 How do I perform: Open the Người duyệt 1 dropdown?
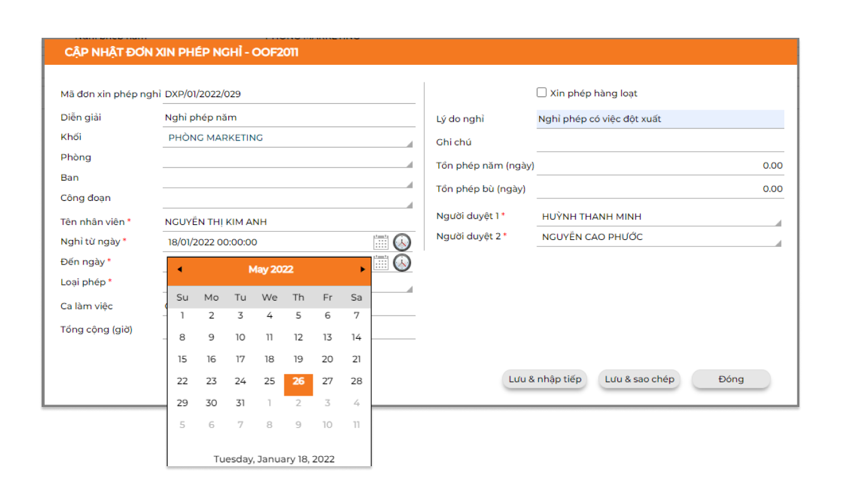click(777, 222)
